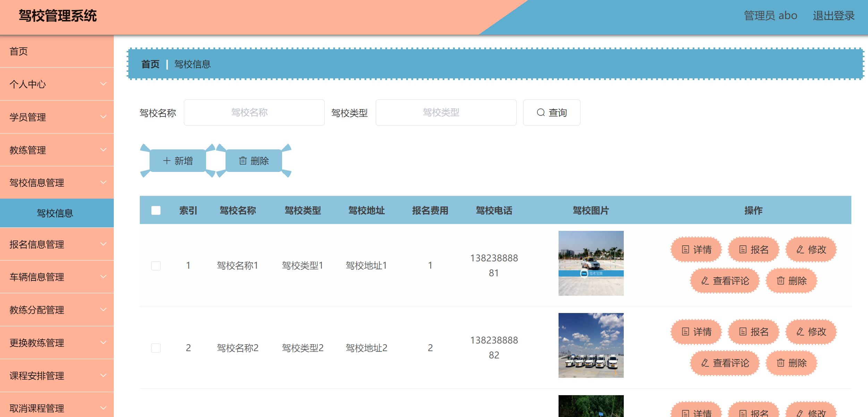Open the 首页 breadcrumb link
The width and height of the screenshot is (868, 417).
coord(150,64)
